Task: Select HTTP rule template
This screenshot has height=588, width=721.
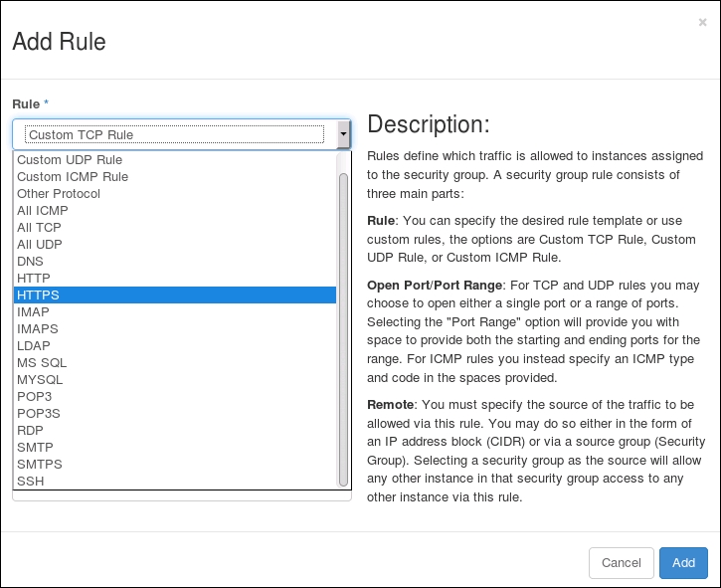Action: (34, 278)
